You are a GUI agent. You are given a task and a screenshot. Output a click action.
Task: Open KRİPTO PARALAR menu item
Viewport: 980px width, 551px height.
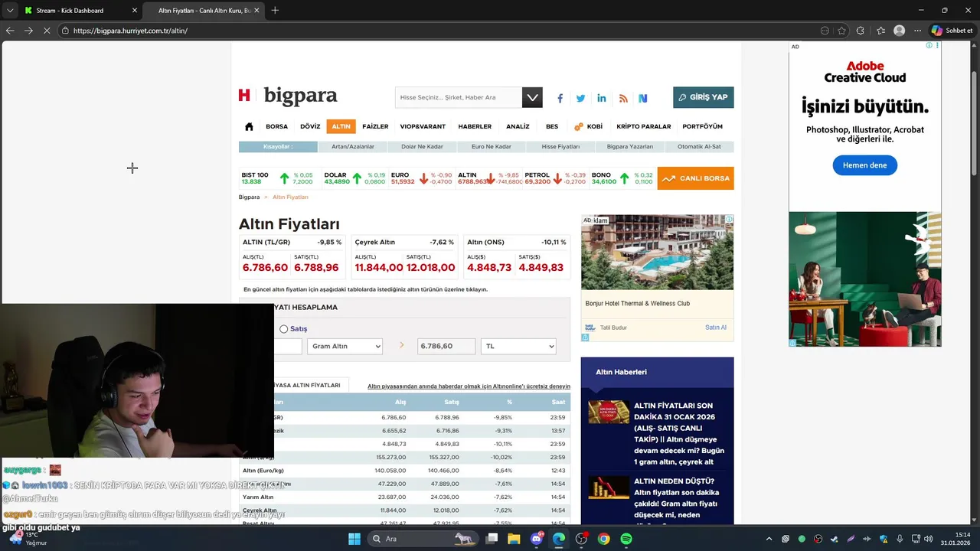644,126
